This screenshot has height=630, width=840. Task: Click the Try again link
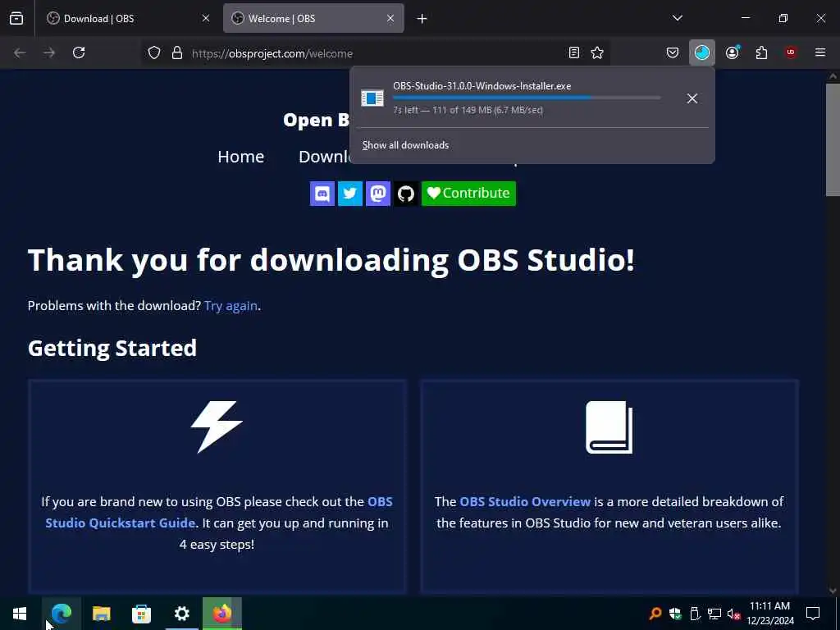point(231,306)
